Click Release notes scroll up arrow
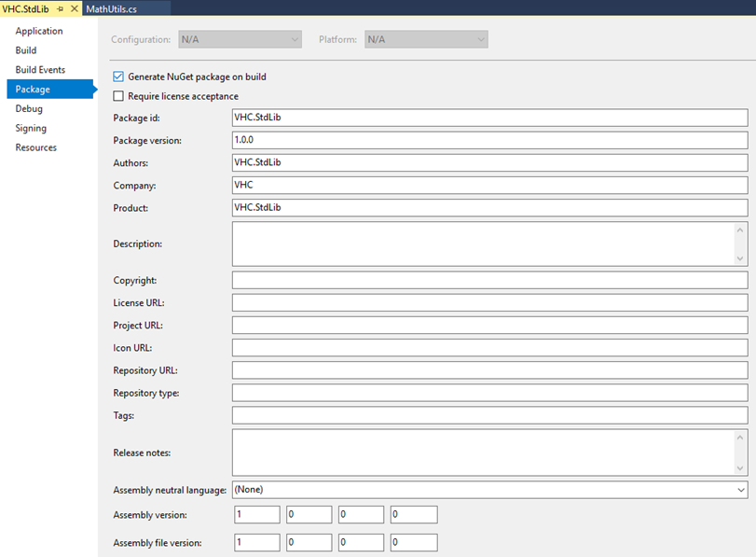Image resolution: width=756 pixels, height=557 pixels. (x=739, y=438)
